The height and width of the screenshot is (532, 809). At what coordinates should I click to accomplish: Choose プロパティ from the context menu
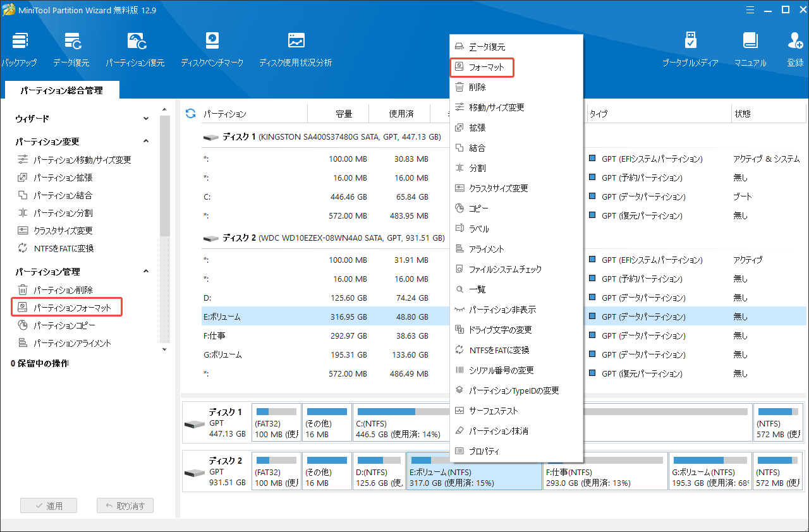516,451
